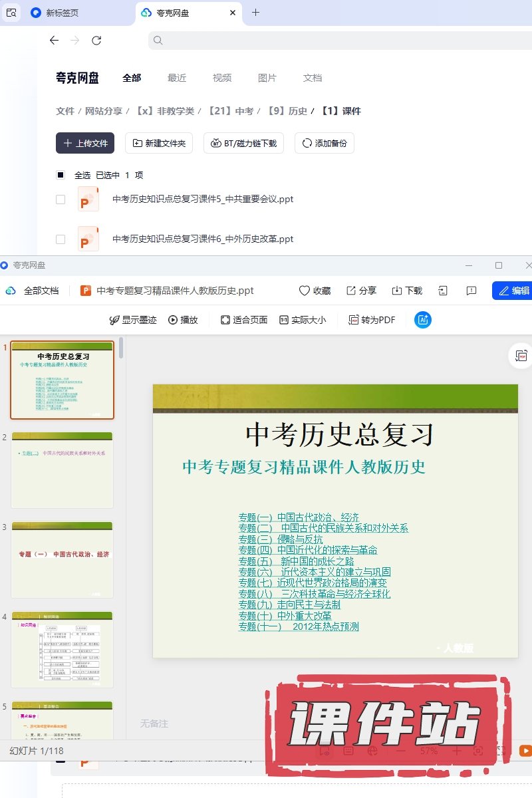Click the feedback message icon beside 下载
532x798 pixels.
[471, 291]
